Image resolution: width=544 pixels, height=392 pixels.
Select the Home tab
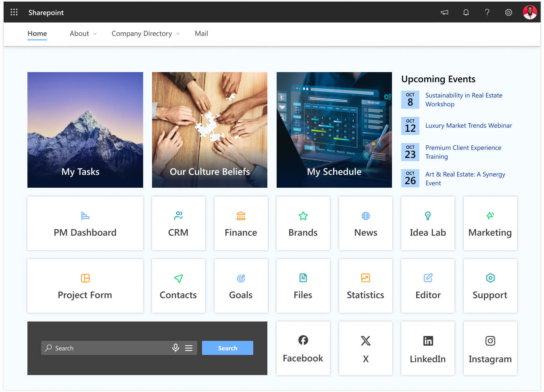point(37,34)
